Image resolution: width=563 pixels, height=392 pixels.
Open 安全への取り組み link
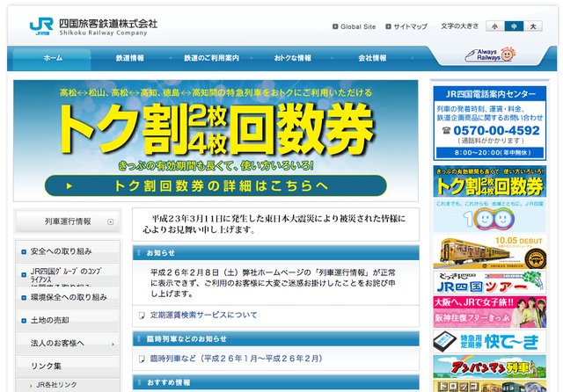click(x=69, y=251)
